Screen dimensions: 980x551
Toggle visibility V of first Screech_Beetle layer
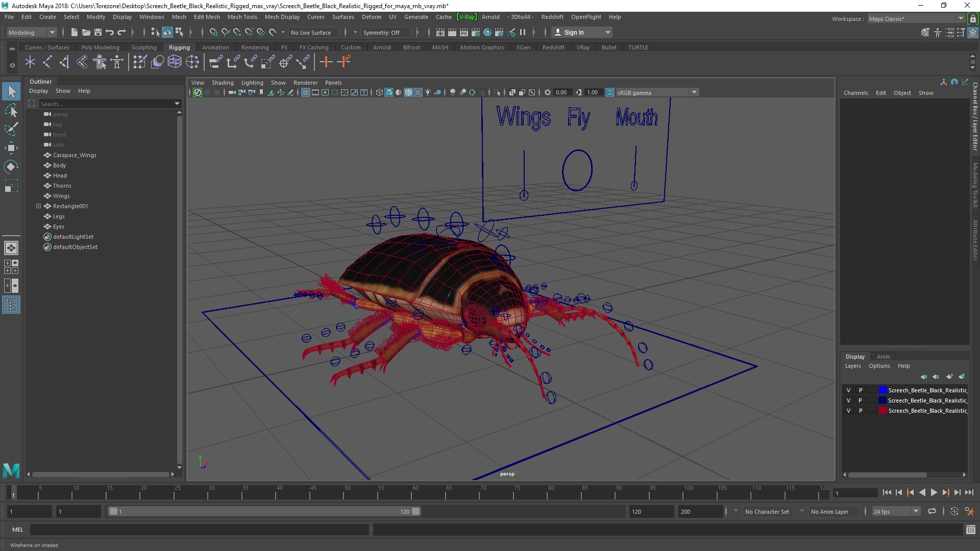(849, 390)
